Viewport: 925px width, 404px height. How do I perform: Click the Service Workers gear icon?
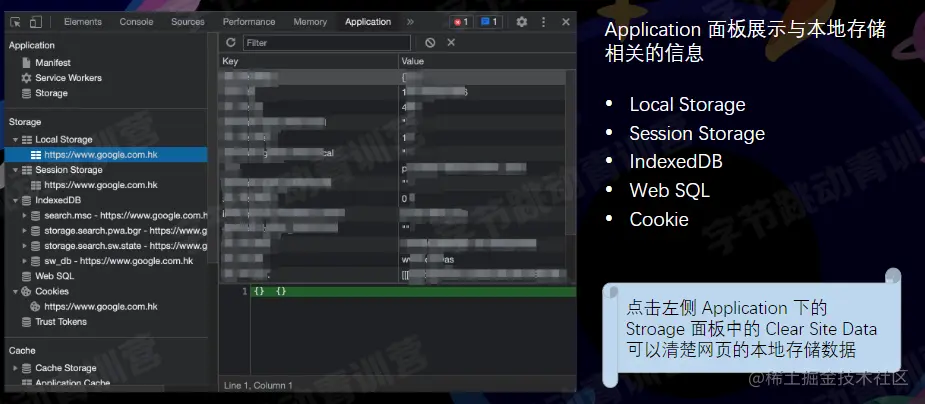(27, 78)
